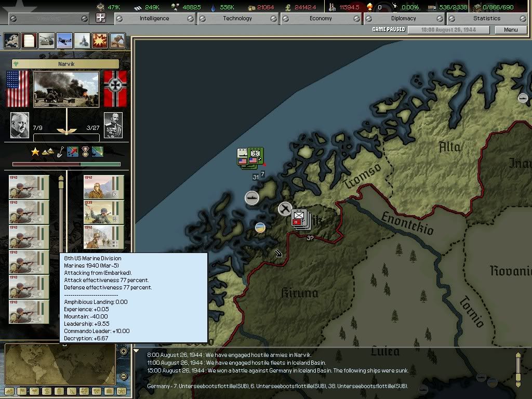Toggle the economic map mode dollar icon
Image resolution: width=532 pixels, height=399 pixels.
46,391
